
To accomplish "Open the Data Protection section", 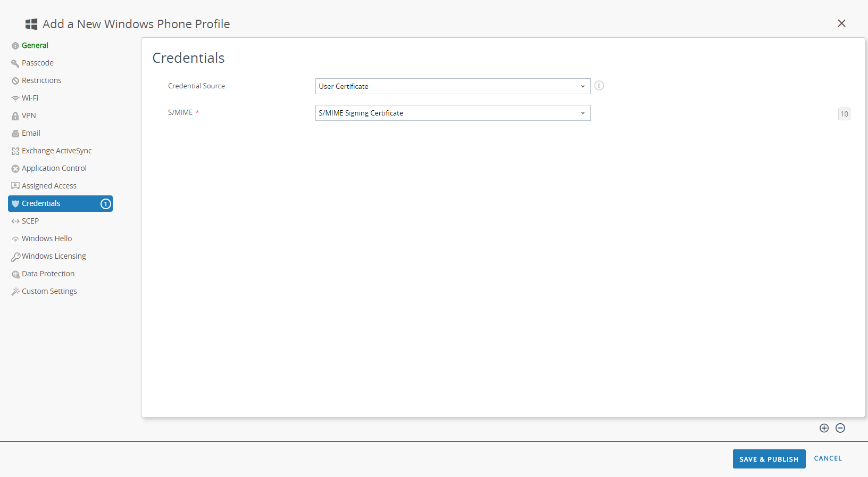I will pyautogui.click(x=48, y=274).
